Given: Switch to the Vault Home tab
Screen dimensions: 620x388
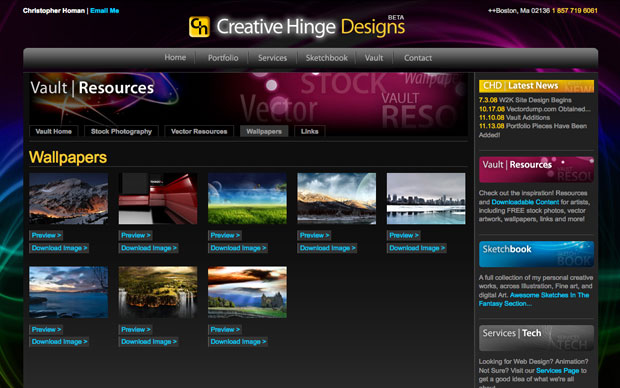Looking at the screenshot, I should point(53,131).
